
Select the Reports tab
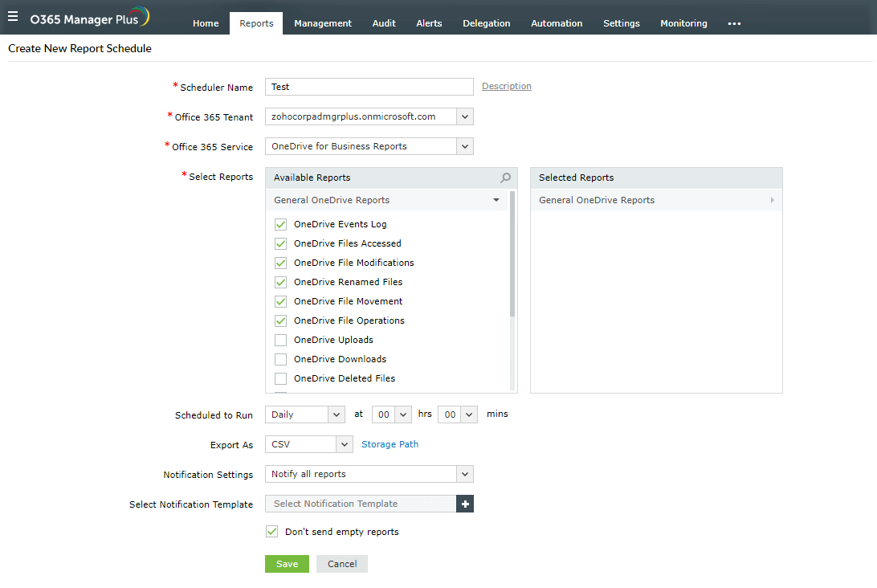(x=256, y=23)
